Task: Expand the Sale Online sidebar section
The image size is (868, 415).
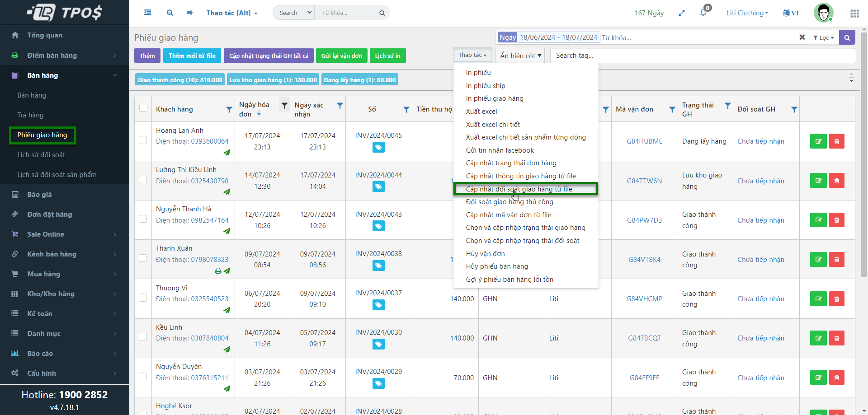Action: tap(64, 234)
